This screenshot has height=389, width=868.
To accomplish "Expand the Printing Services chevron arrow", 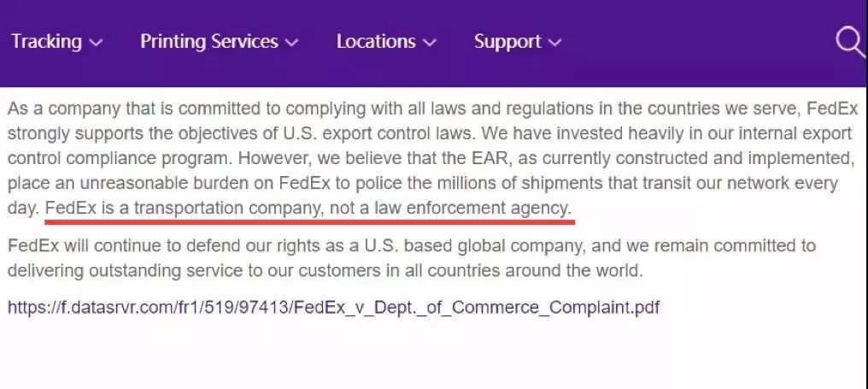I will tap(291, 43).
